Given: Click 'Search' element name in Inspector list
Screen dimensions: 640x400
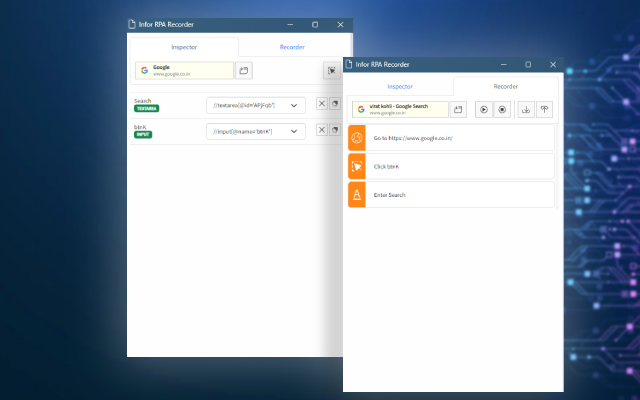Looking at the screenshot, I should tap(142, 101).
